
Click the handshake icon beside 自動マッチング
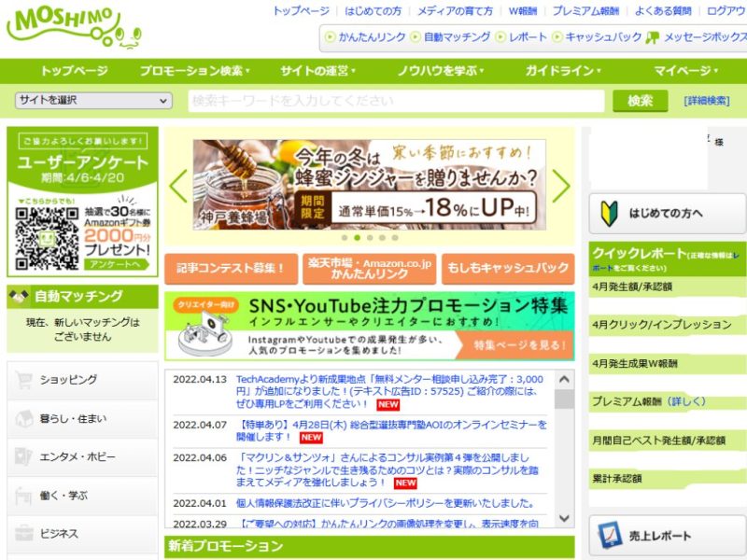point(19,297)
